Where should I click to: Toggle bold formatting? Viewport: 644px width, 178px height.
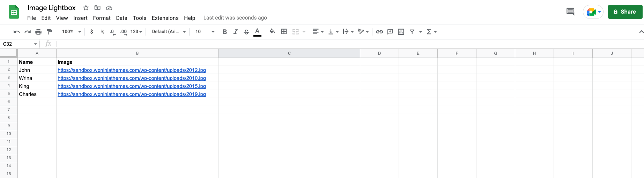tap(225, 32)
